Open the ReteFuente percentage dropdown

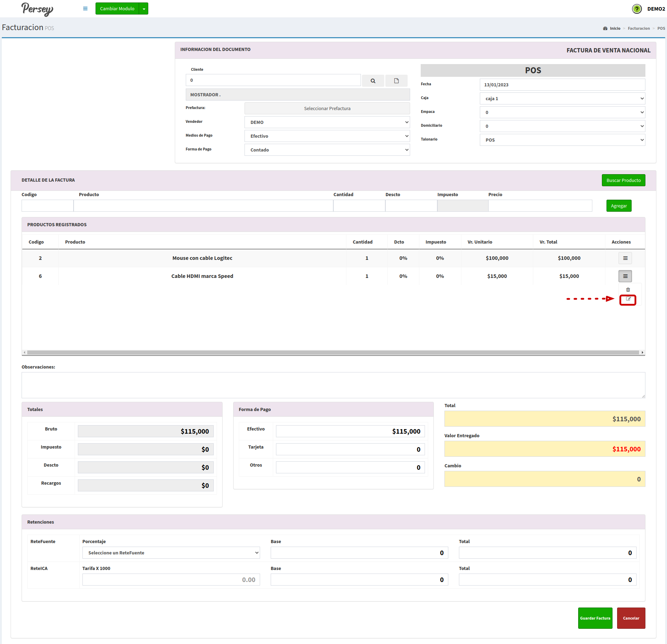[x=171, y=553]
